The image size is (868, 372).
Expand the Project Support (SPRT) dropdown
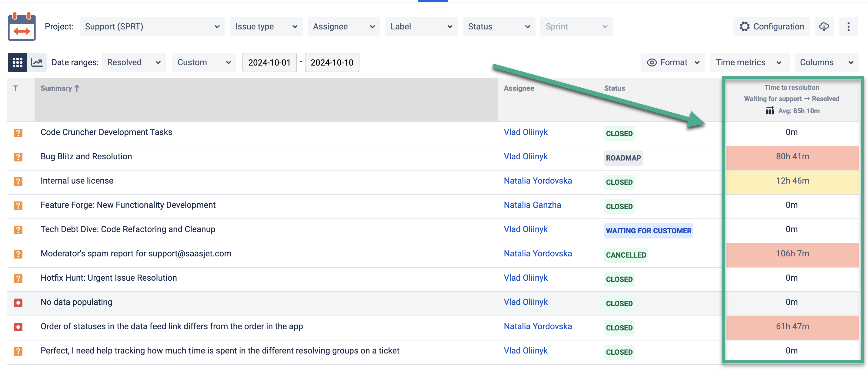(152, 27)
